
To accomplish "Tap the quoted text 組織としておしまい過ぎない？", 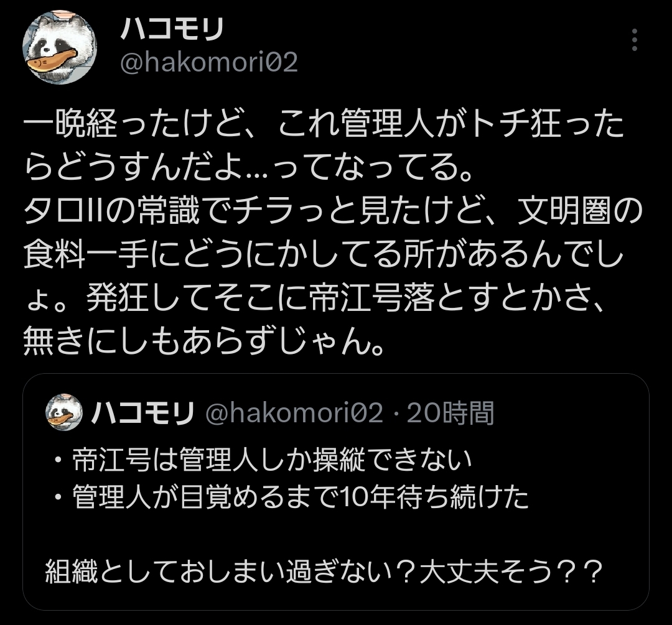I will [x=231, y=572].
